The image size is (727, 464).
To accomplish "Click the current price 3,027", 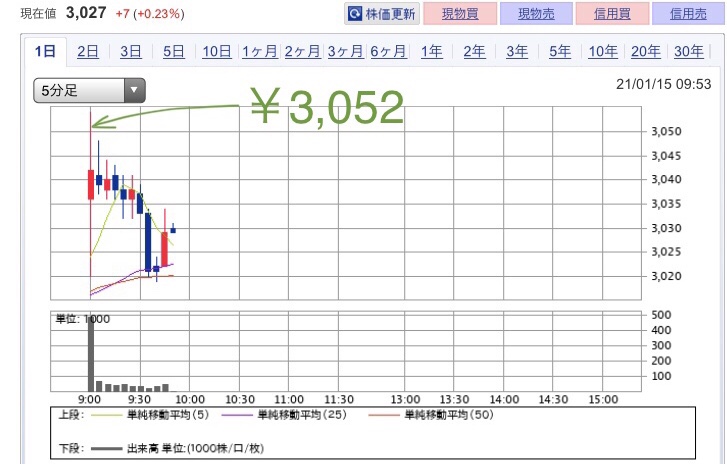I will point(86,13).
